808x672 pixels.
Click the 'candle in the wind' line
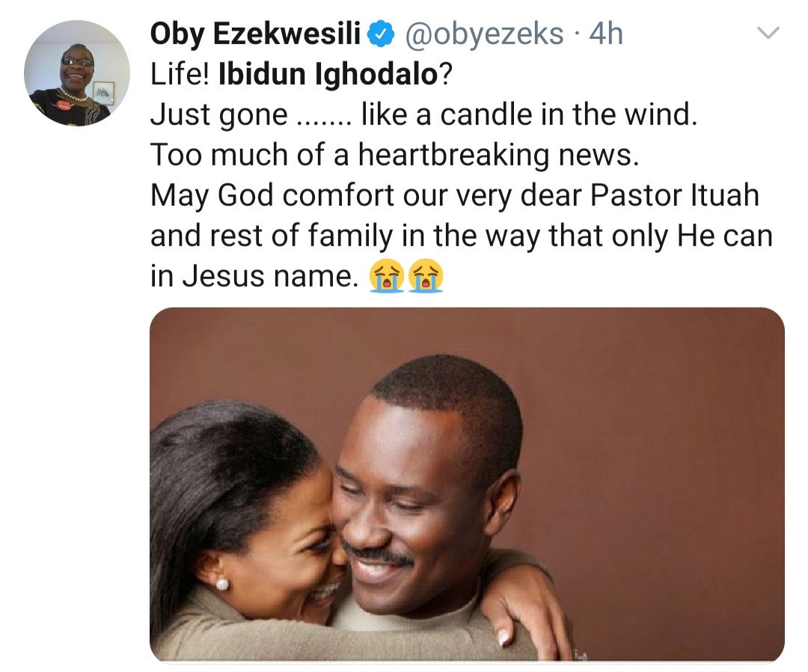tap(424, 114)
